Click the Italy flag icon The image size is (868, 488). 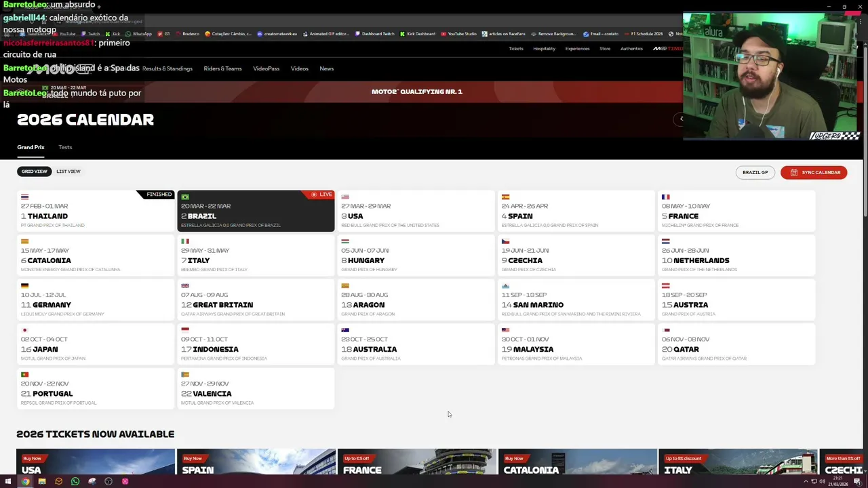[184, 241]
